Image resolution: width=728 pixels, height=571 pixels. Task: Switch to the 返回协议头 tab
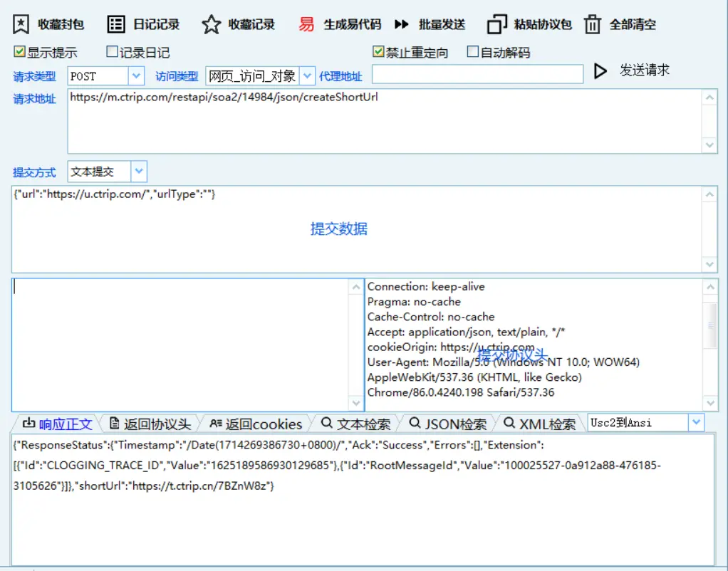[x=150, y=424]
